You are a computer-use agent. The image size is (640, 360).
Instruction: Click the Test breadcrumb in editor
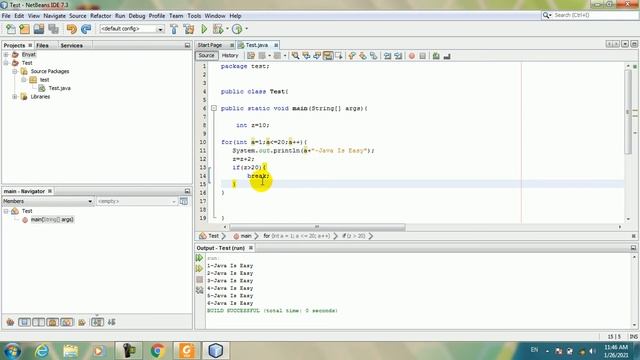[213, 236]
